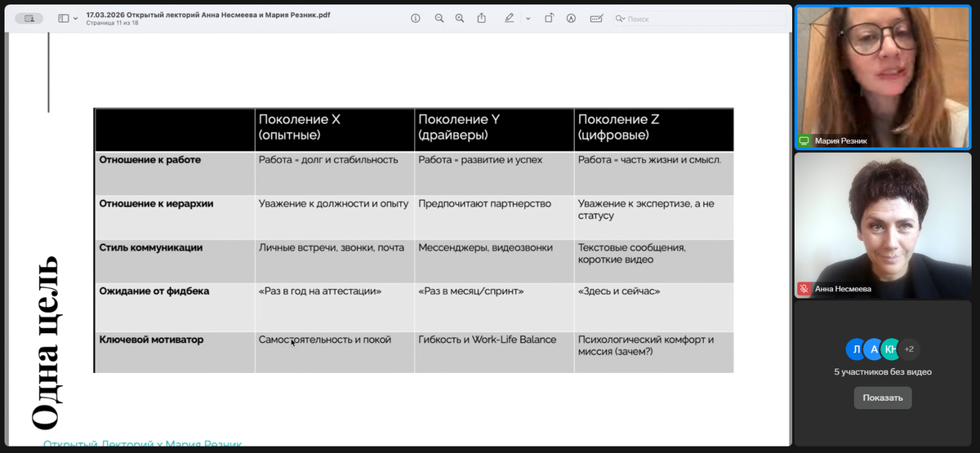Click the 'Ключевой мотиватор' row label

pos(152,340)
